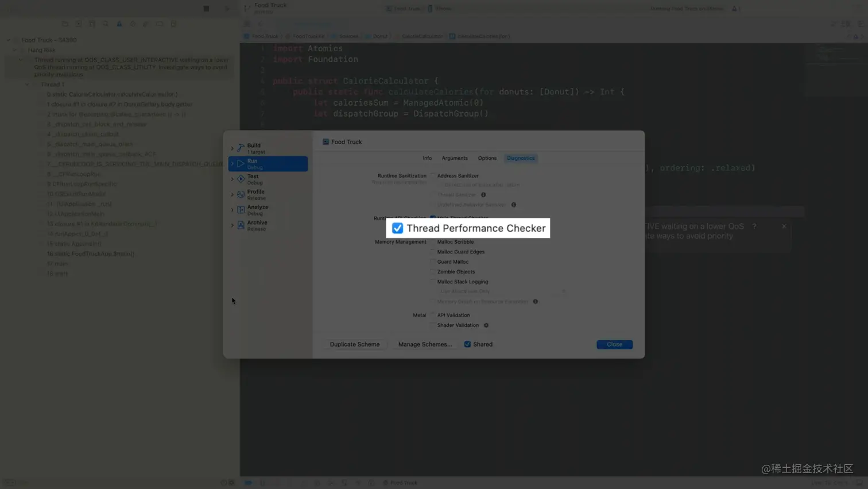Viewport: 868px width, 489px height.
Task: Select frame 0 static CalorieCalculator.calculateCalories(for:)
Action: (x=112, y=94)
